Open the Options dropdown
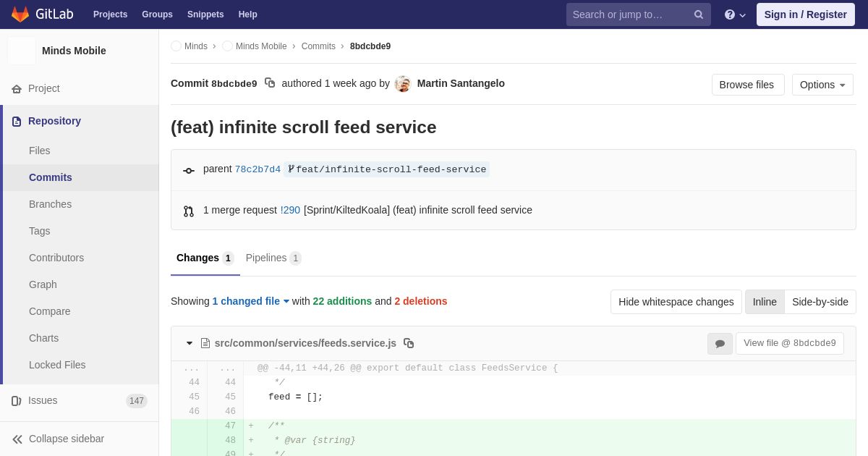 point(822,85)
